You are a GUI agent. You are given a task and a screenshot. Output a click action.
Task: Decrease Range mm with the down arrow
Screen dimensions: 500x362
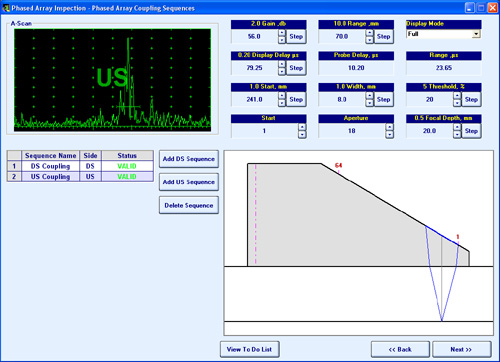(x=369, y=40)
